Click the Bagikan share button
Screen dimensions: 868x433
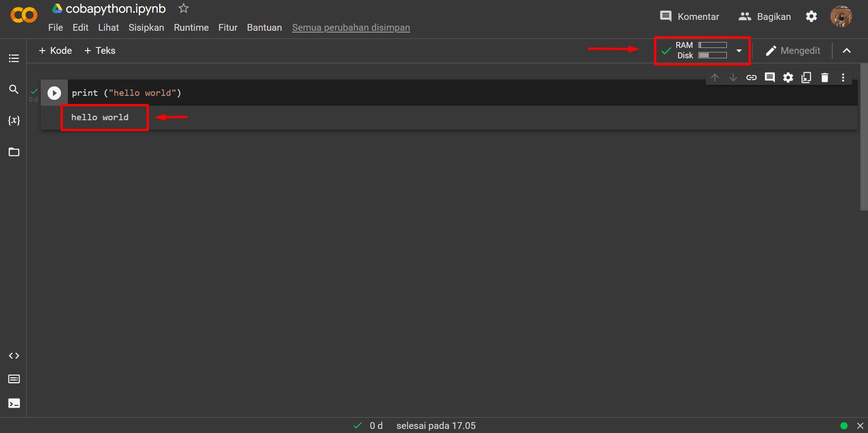(x=765, y=17)
